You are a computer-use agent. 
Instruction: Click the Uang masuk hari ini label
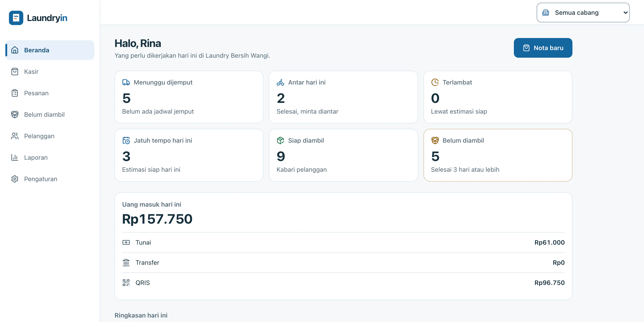tap(152, 204)
